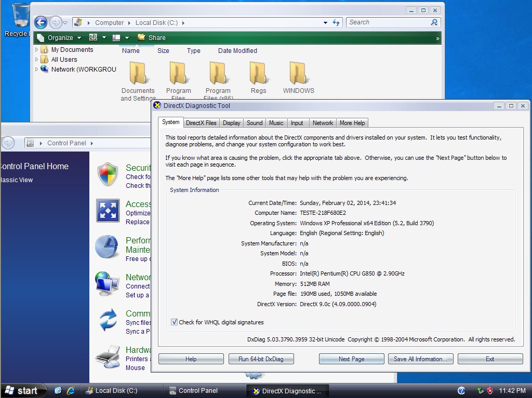Click the Accessibility icon in Control Panel

[108, 211]
